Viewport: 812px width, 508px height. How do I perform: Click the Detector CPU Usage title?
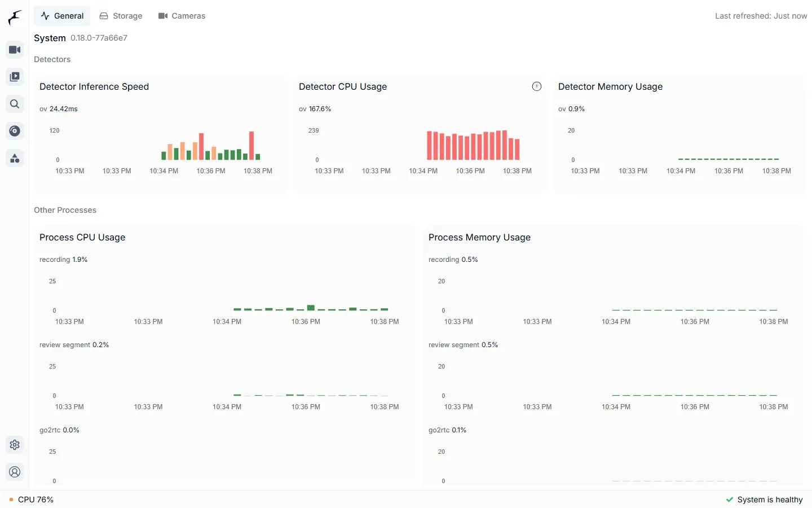(x=343, y=86)
